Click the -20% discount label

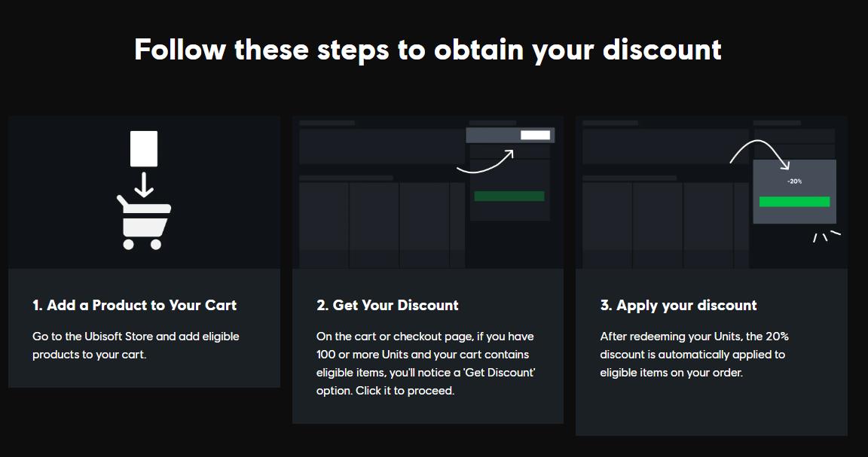pos(794,181)
